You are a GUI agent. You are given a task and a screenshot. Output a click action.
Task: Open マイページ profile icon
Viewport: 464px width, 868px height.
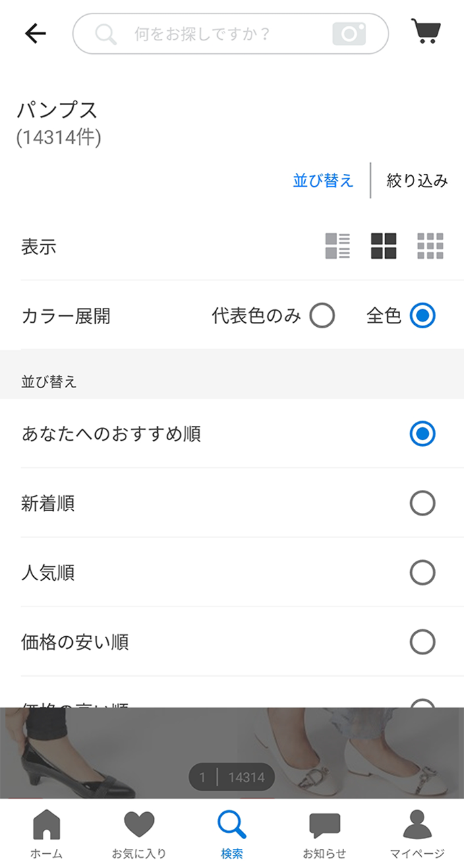click(x=417, y=834)
